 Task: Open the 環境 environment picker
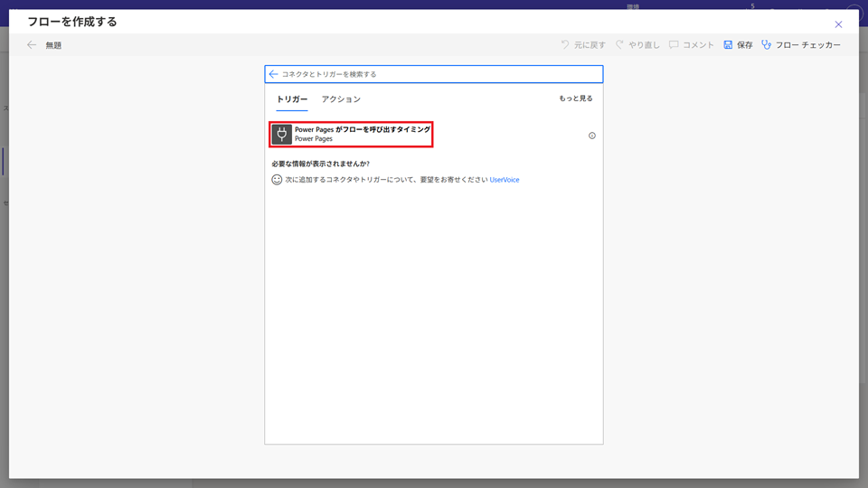(633, 7)
